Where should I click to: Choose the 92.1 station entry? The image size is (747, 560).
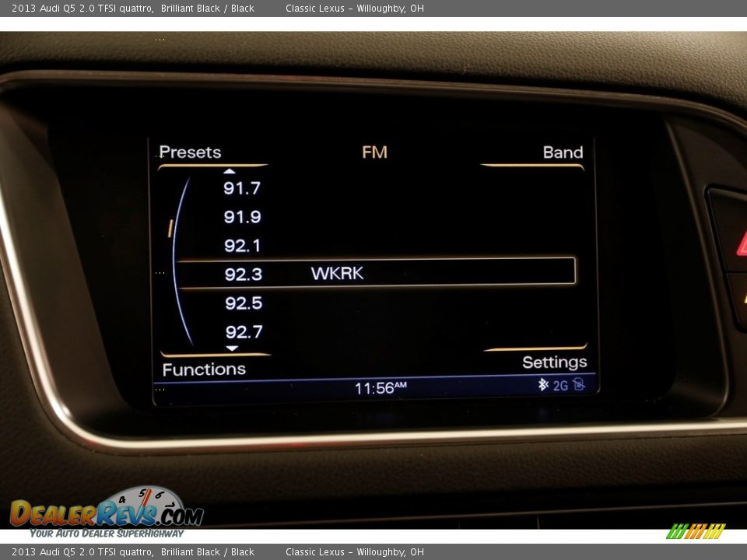point(242,246)
